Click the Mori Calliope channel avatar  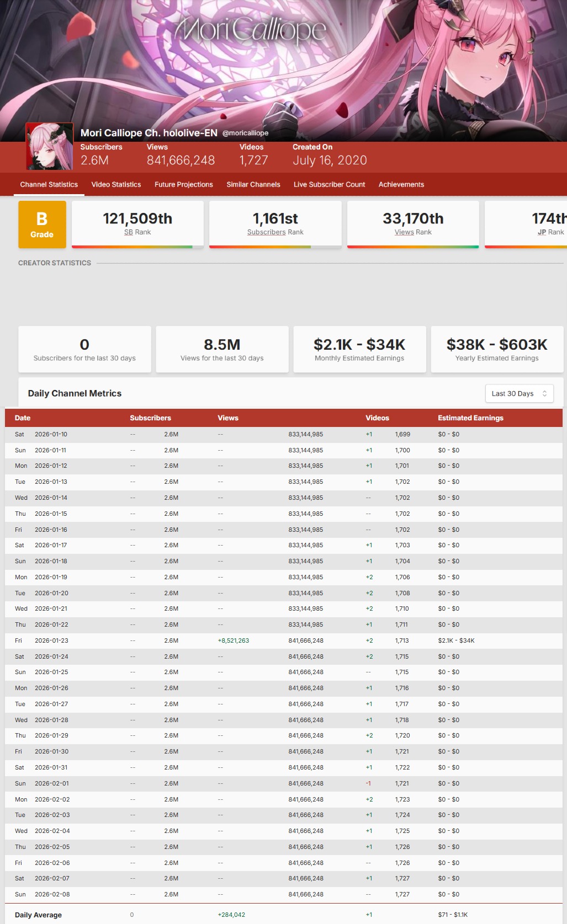(x=50, y=146)
